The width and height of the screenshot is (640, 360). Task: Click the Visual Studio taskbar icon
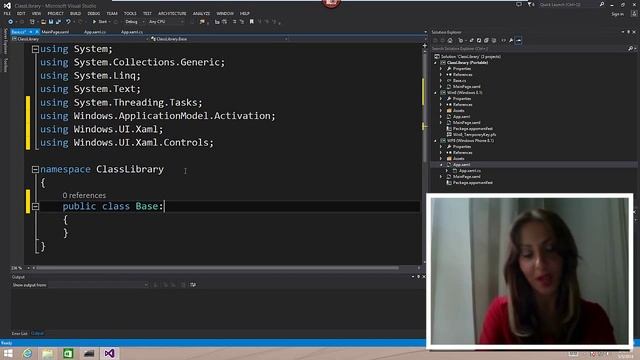(x=109, y=353)
